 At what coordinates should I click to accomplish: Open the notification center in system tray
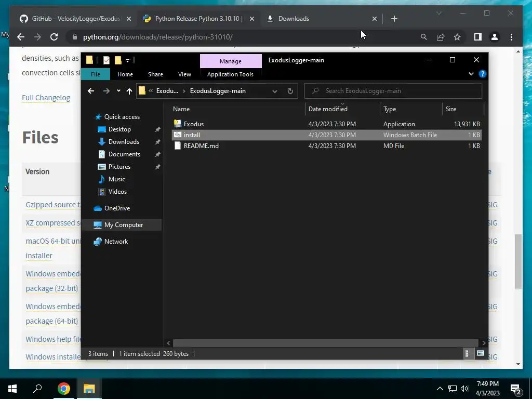516,389
